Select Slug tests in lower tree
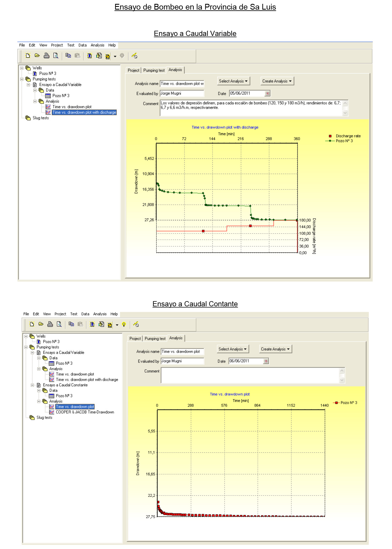This screenshot has height=549, width=392. coord(44,418)
